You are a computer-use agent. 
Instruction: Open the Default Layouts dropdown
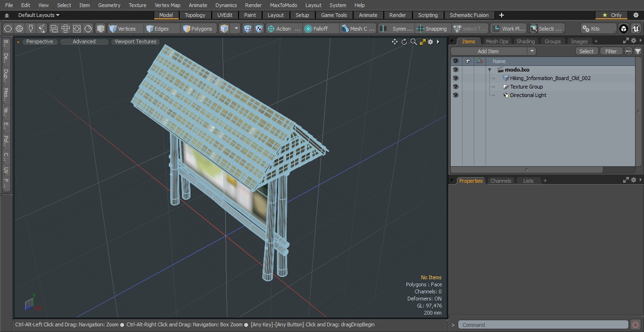coord(39,15)
